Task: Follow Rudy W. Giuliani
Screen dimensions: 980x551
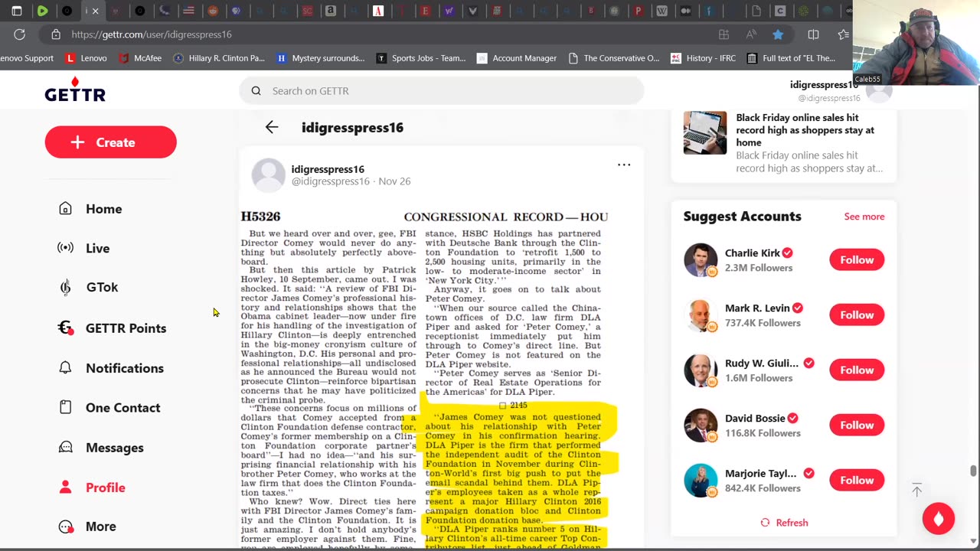Action: pos(857,370)
